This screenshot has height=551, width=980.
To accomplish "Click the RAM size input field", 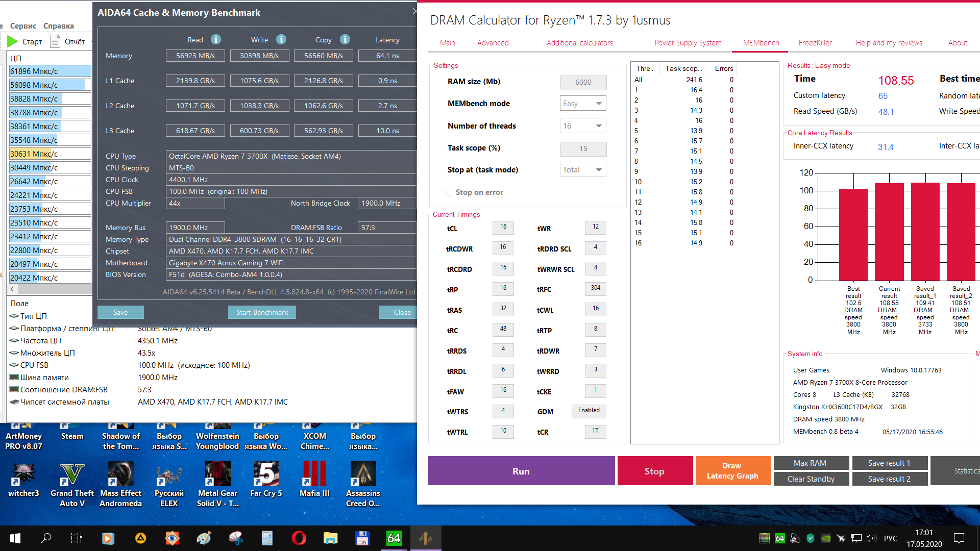I will point(583,82).
